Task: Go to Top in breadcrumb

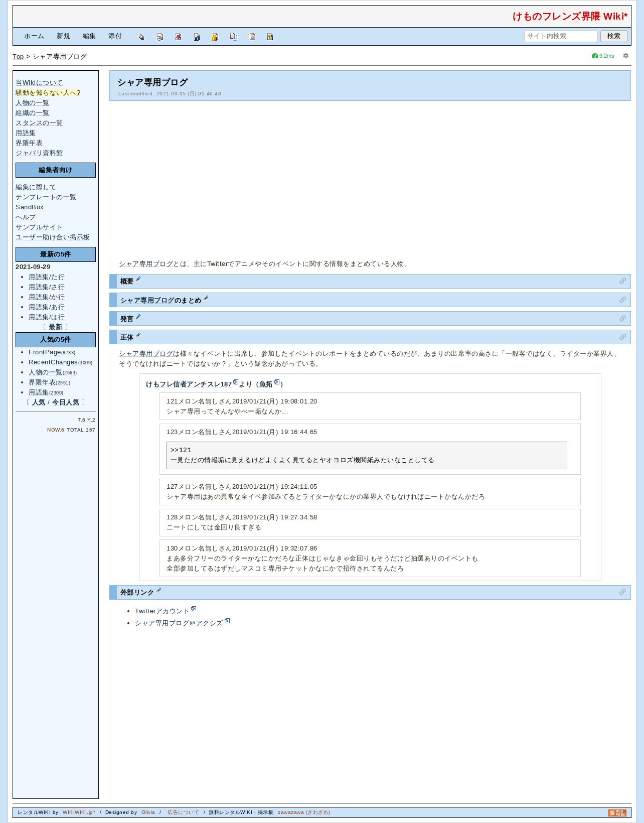Action: [x=18, y=57]
